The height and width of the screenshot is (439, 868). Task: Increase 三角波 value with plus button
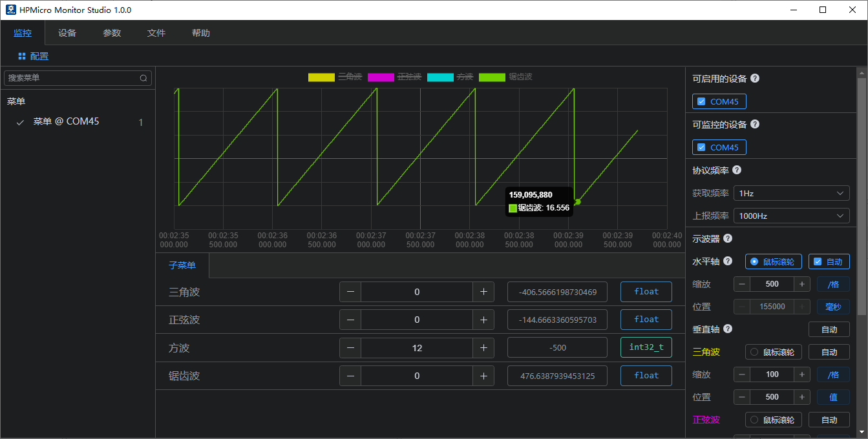[483, 292]
